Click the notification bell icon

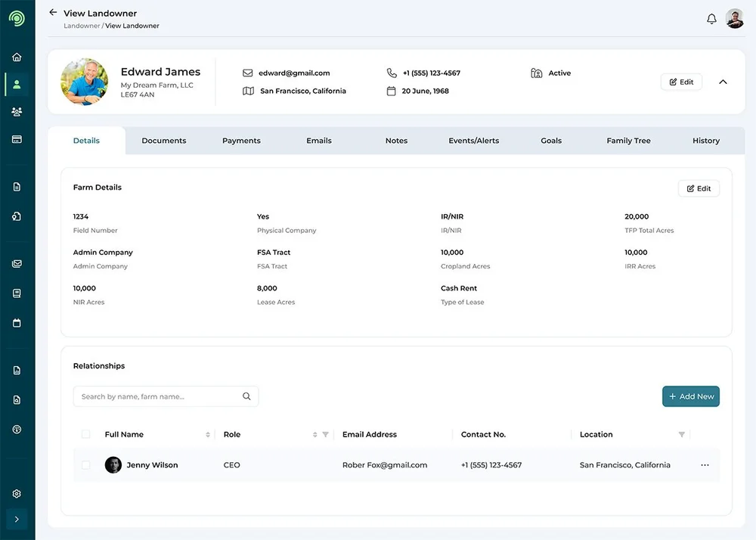click(711, 18)
